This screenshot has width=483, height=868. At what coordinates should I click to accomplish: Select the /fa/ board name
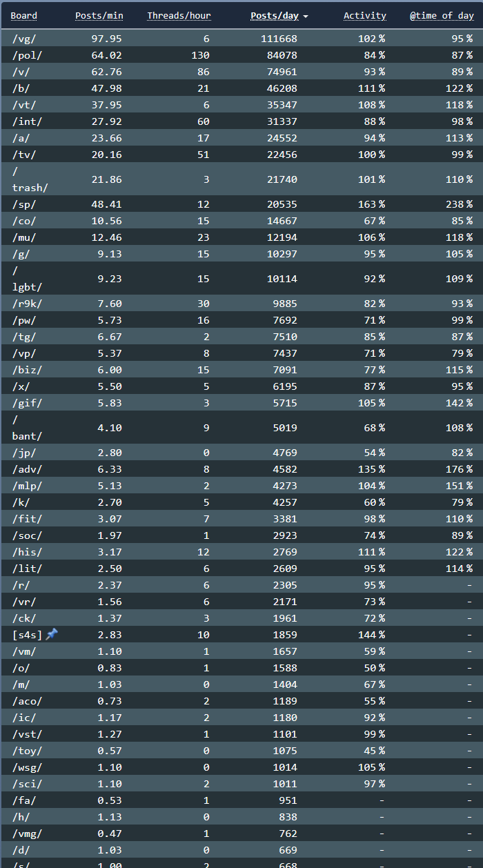(24, 800)
